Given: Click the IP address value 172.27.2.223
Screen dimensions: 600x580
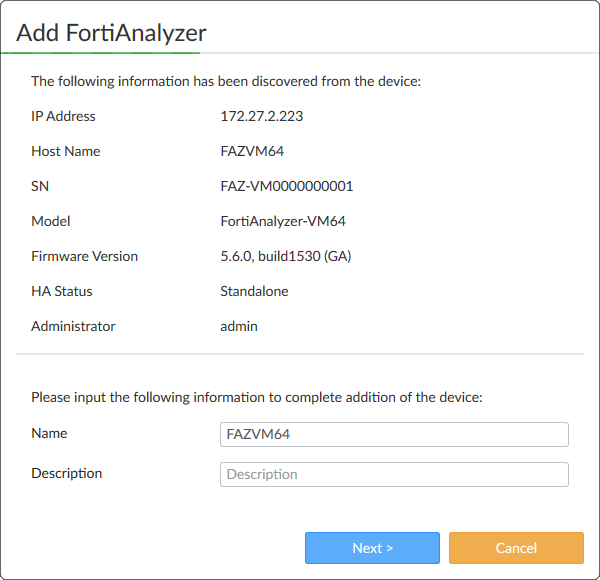Looking at the screenshot, I should pos(261,116).
